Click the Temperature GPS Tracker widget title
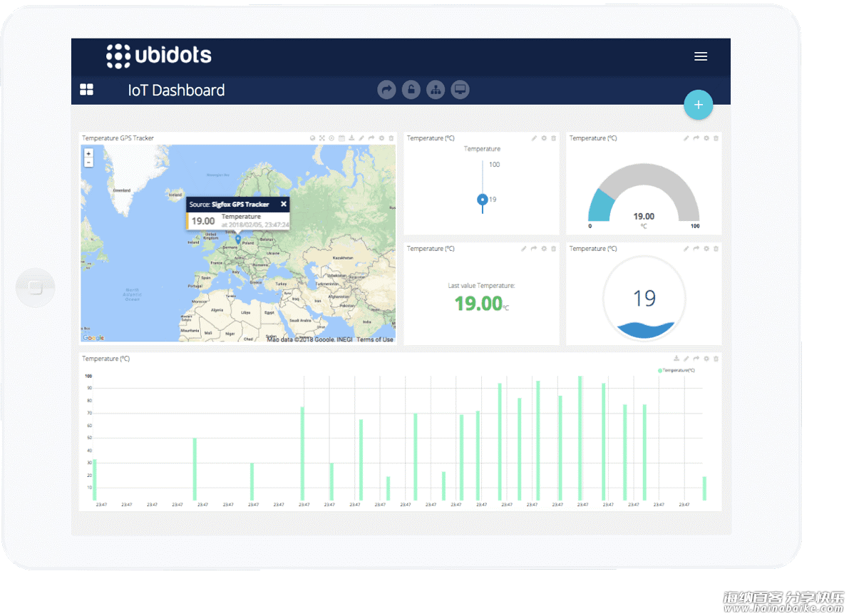Screen dimensions: 849x616 (x=118, y=138)
